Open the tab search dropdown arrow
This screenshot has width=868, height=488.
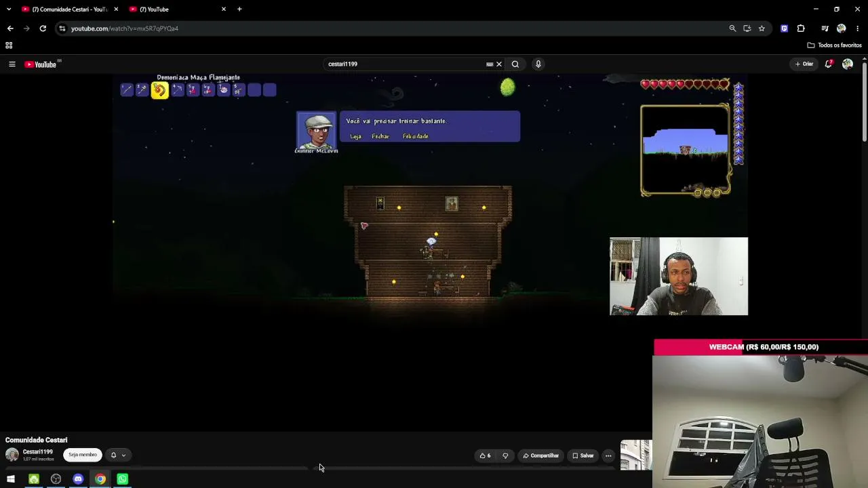click(9, 9)
